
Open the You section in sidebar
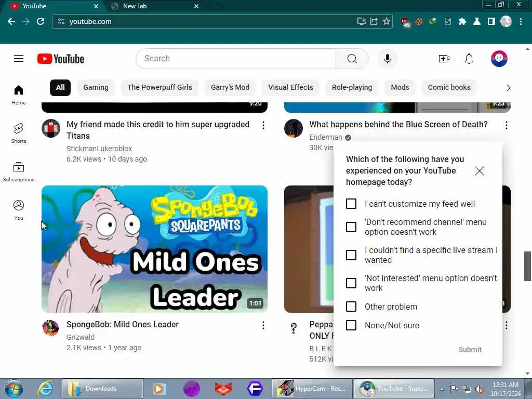[x=19, y=210]
